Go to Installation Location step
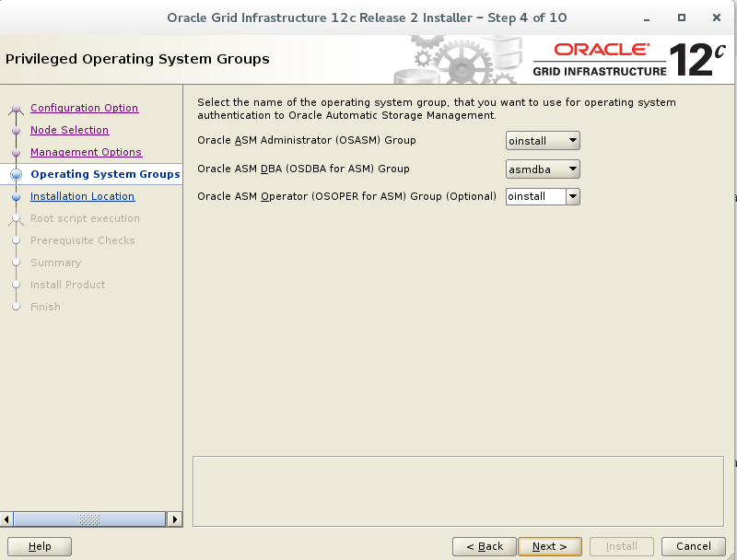The width and height of the screenshot is (737, 560). tap(82, 196)
